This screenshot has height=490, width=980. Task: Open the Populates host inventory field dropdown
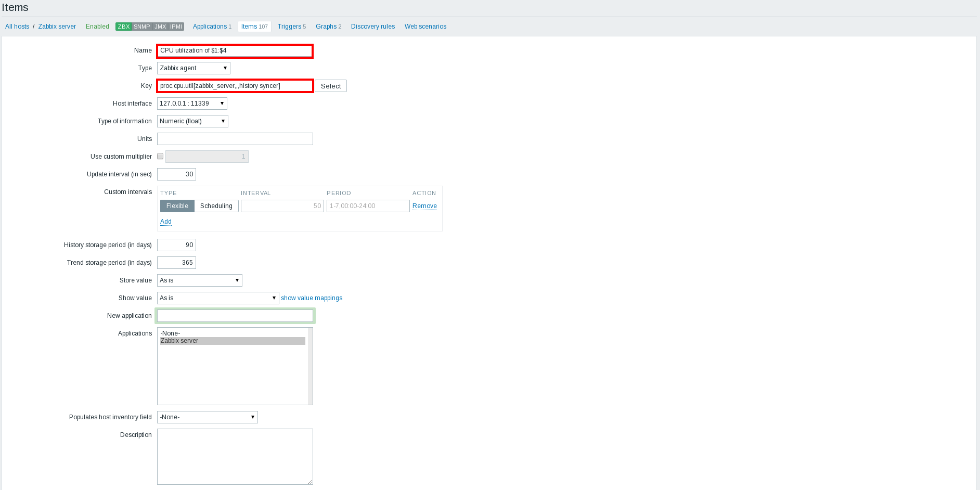207,417
